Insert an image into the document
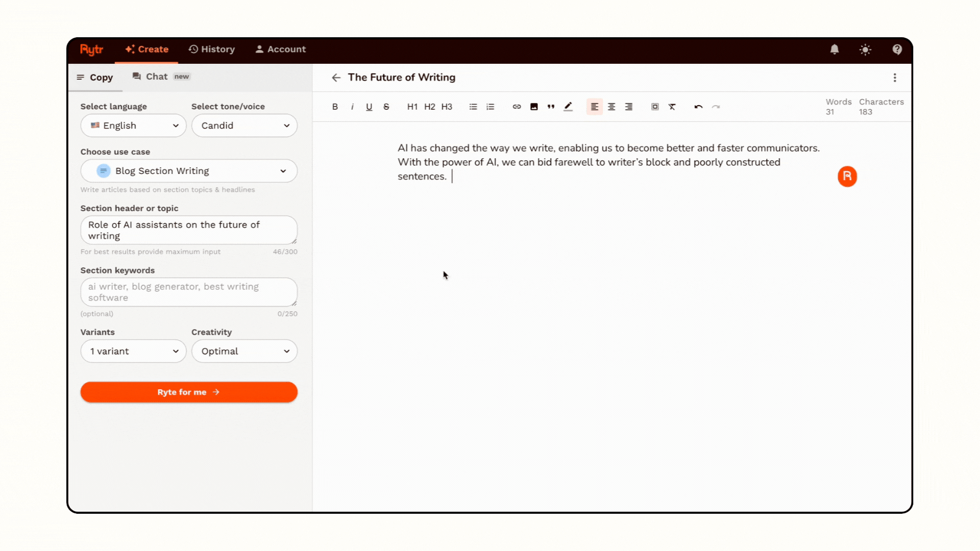 534,107
